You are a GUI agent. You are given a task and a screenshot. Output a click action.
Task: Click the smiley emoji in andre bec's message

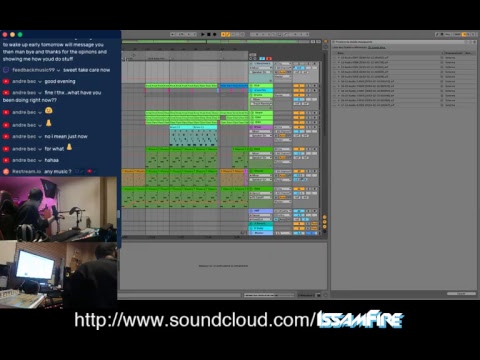(49, 110)
